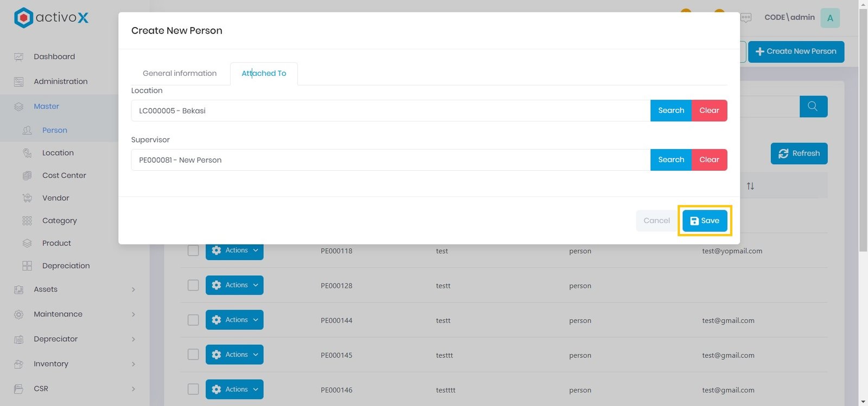Open Actions dropdown for PE000128

pyautogui.click(x=234, y=285)
